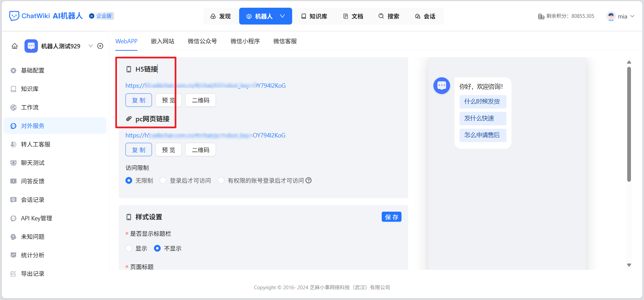Screen dimensions: 644x300
Task: Click the 什么时候发货 suggested question
Action: [x=483, y=101]
